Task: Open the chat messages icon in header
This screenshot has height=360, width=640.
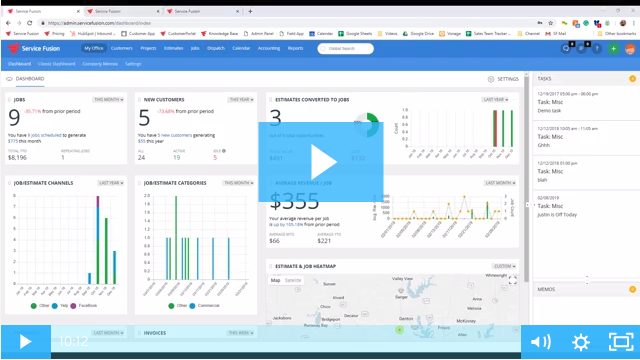Action: tap(566, 49)
